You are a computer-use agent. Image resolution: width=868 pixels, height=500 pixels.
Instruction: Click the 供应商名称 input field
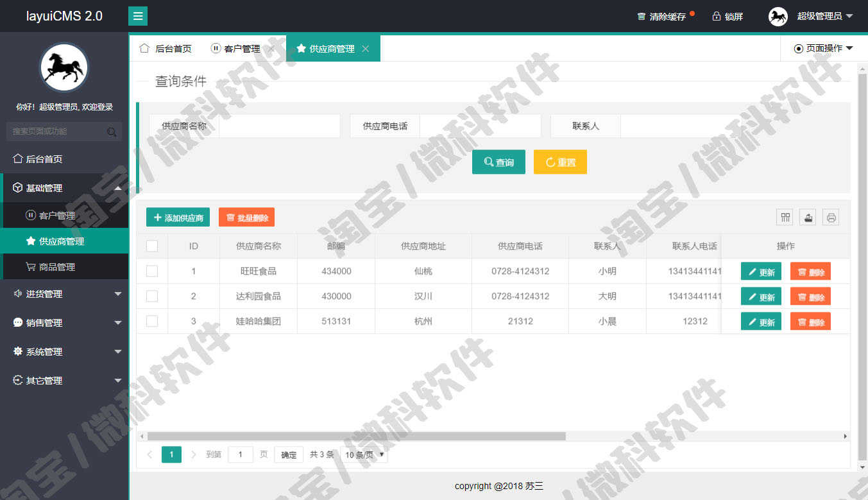click(279, 126)
